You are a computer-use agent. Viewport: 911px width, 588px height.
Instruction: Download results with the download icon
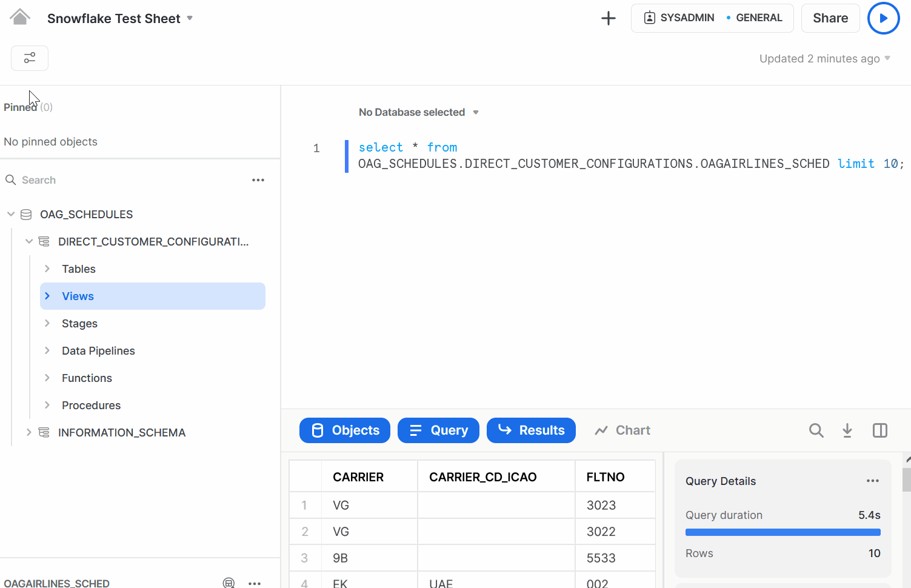847,430
